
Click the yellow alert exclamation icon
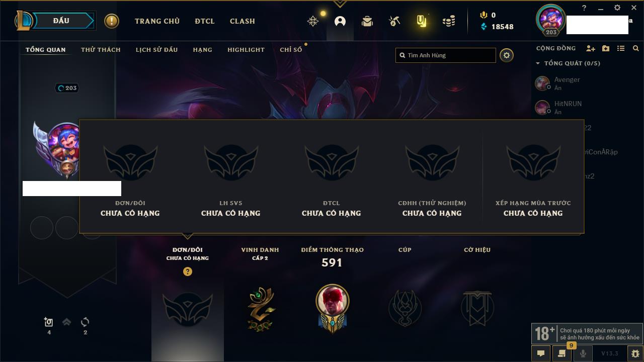click(x=112, y=21)
